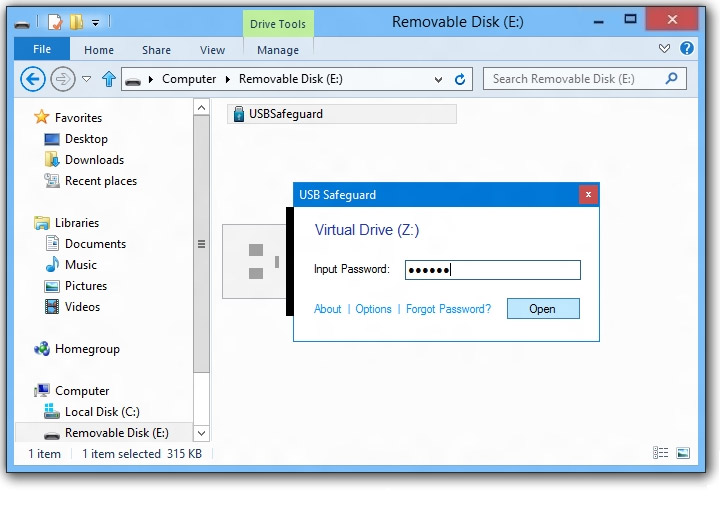Open Downloads in Favorites
The height and width of the screenshot is (510, 720).
click(94, 160)
